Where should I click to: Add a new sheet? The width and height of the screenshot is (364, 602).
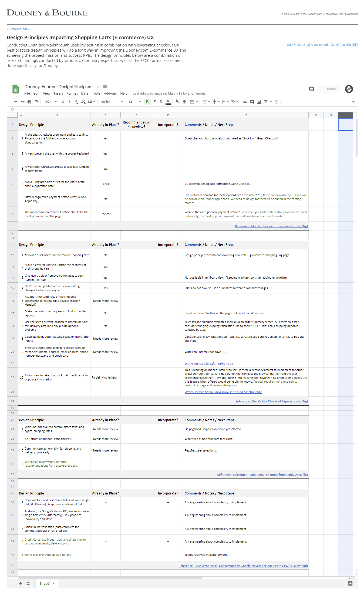(21, 583)
